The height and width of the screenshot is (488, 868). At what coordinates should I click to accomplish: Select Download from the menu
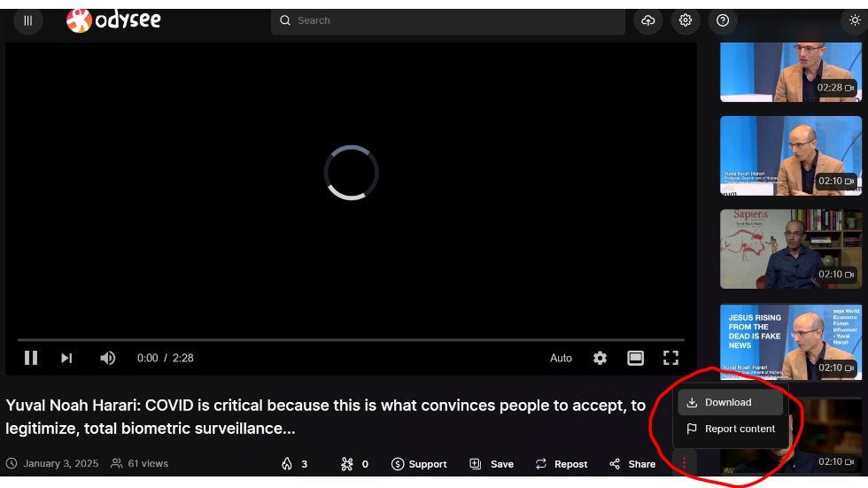[730, 402]
